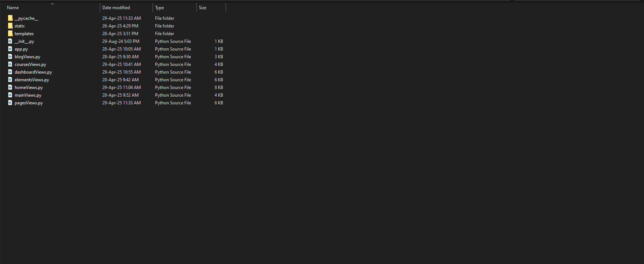Click date 28-Apr-25 10:05 AM
This screenshot has width=644, height=264.
coord(121,49)
